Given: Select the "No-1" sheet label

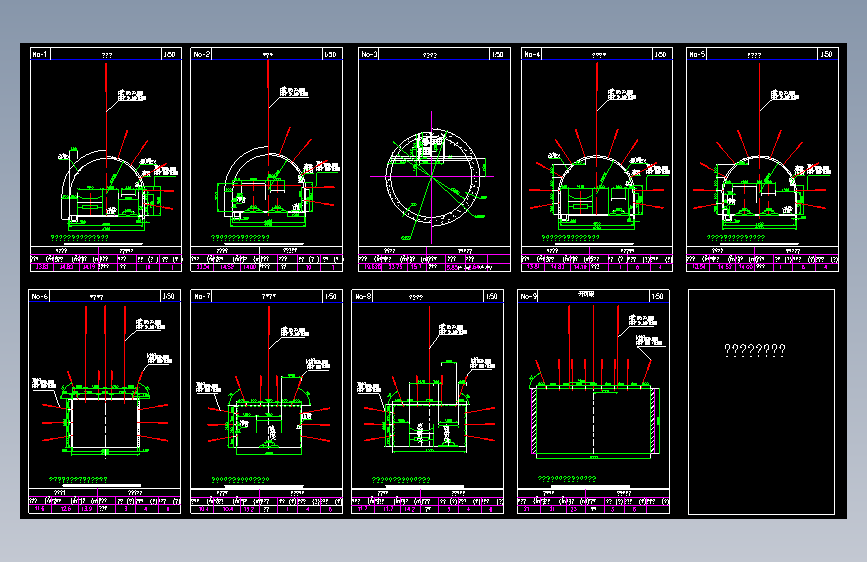Looking at the screenshot, I should point(40,54).
